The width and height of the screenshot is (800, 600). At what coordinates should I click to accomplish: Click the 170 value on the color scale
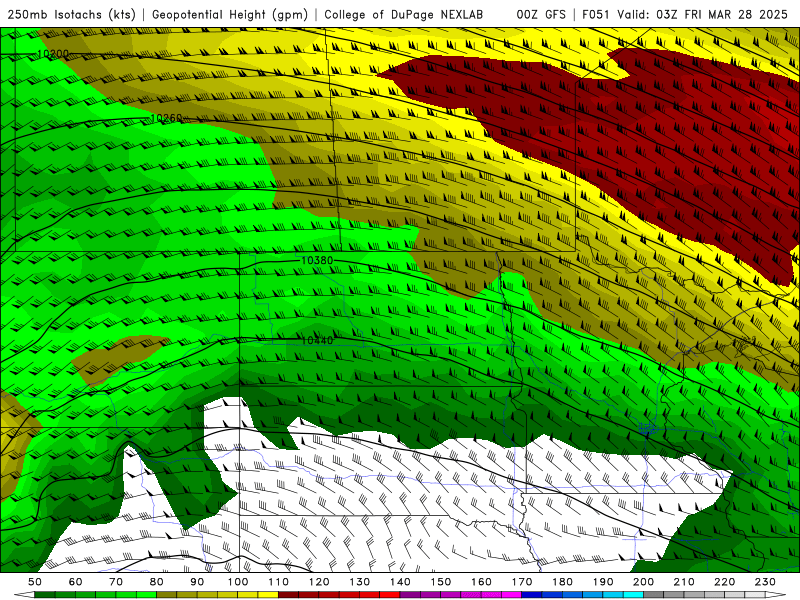pos(522,582)
